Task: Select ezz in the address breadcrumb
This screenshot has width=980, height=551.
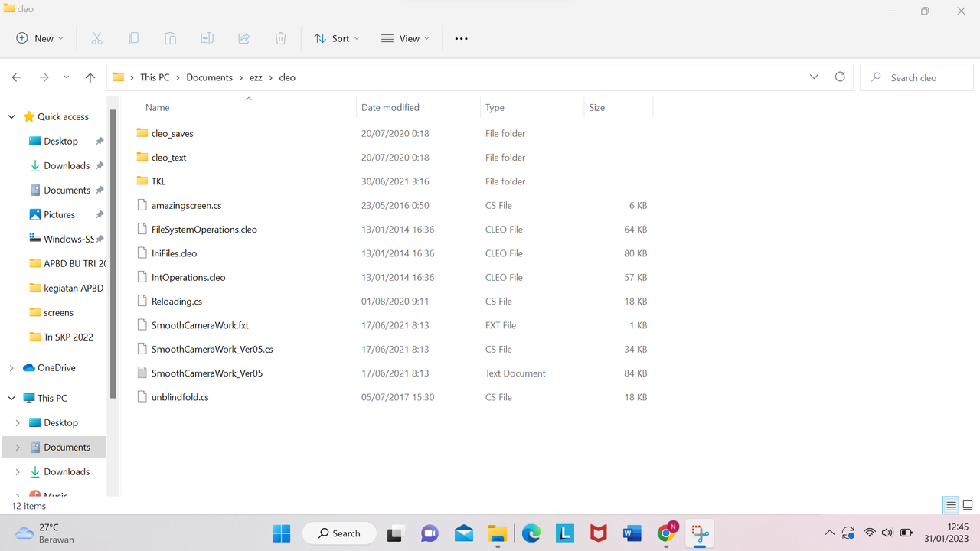Action: tap(256, 77)
